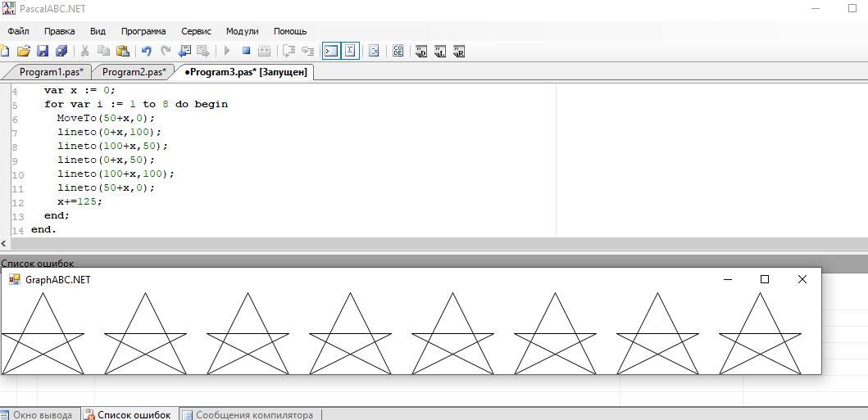The height and width of the screenshot is (420, 868).
Task: Click the Paste clipboard icon
Action: tap(122, 51)
